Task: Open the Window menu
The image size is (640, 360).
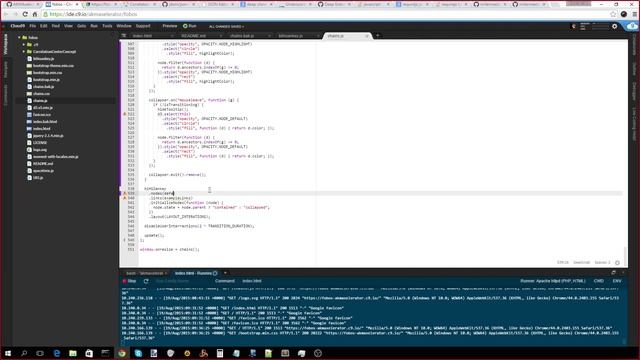Action: 124,26
